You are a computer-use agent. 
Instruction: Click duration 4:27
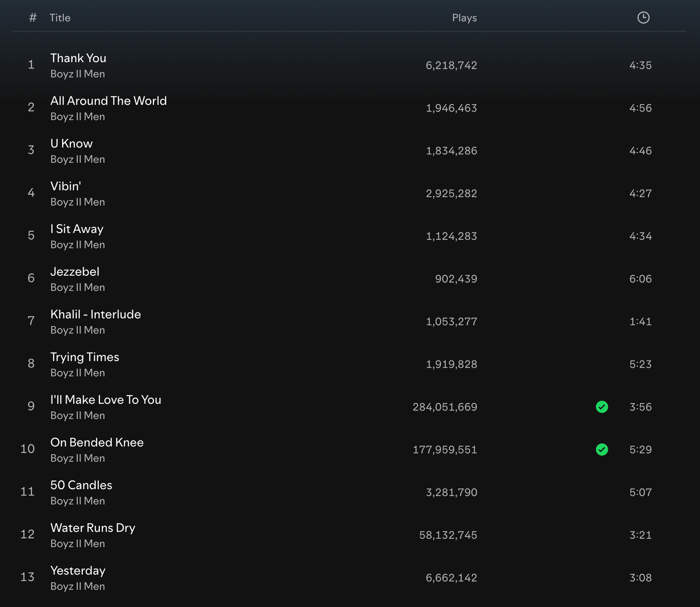(x=641, y=193)
